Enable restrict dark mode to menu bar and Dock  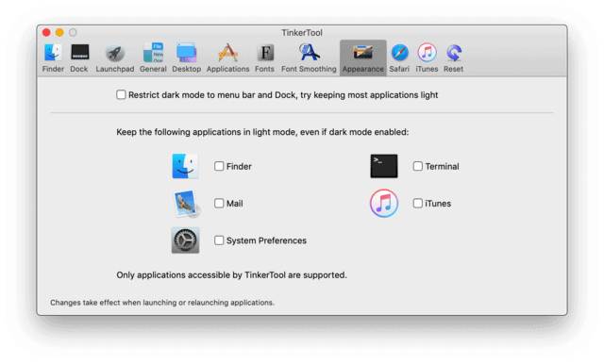121,94
